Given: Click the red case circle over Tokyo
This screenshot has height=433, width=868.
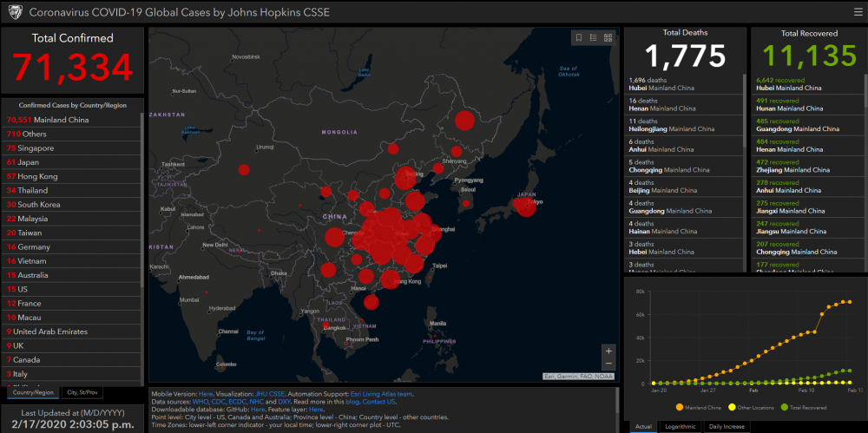Looking at the screenshot, I should [x=527, y=207].
